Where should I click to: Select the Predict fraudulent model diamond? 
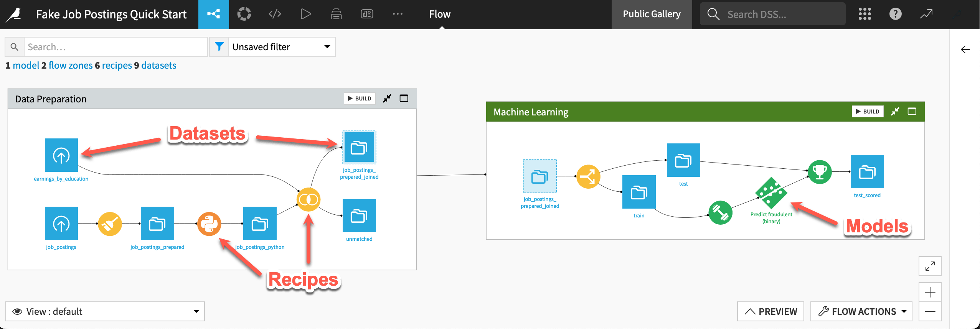pos(771,193)
